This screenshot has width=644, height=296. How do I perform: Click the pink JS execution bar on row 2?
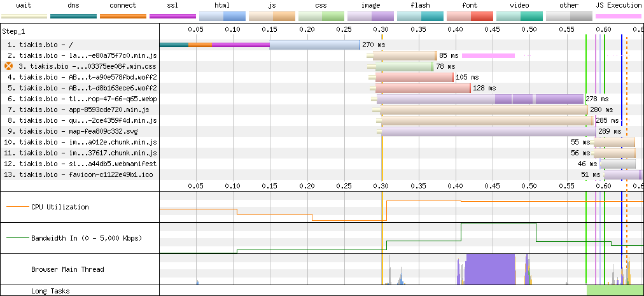488,55
